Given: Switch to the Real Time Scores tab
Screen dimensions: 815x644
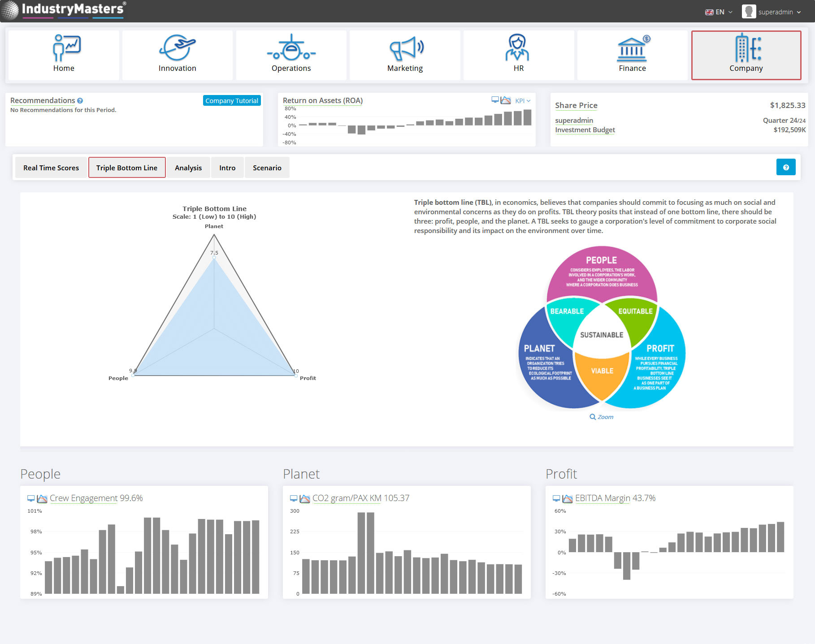Looking at the screenshot, I should tap(51, 168).
